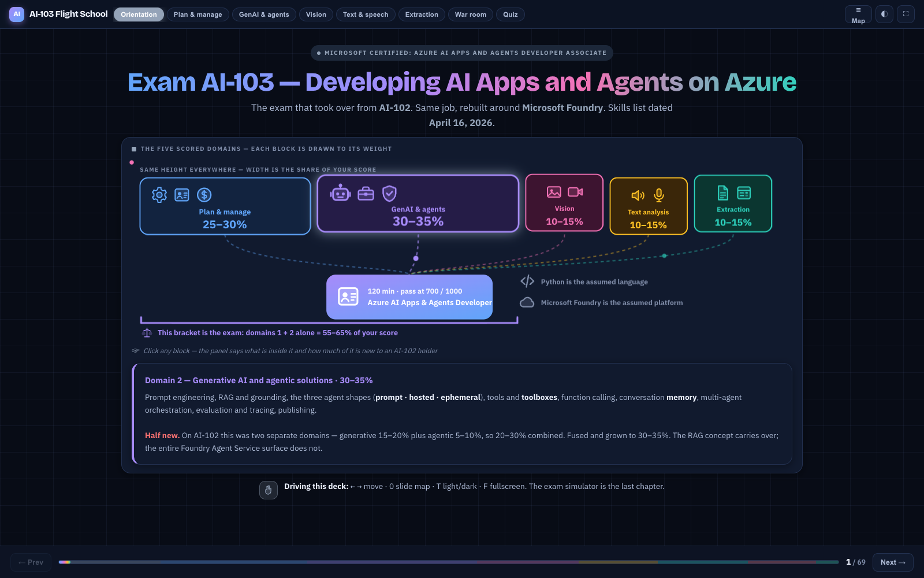Click the document icon in Extraction block
The height and width of the screenshot is (578, 924).
pos(722,192)
